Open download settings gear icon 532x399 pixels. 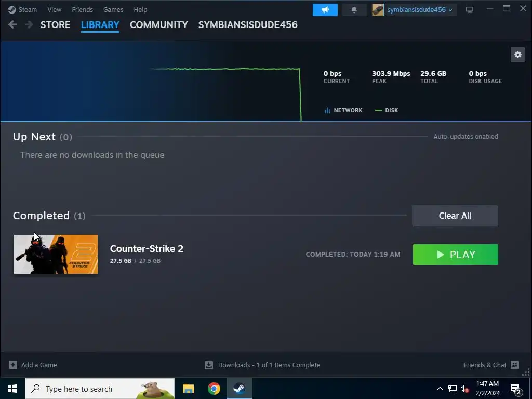tap(518, 55)
